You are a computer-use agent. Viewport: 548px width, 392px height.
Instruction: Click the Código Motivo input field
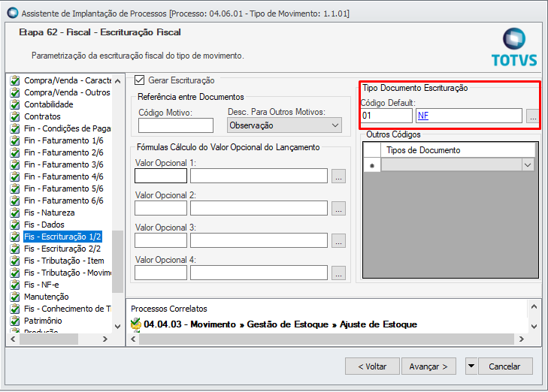tap(176, 125)
